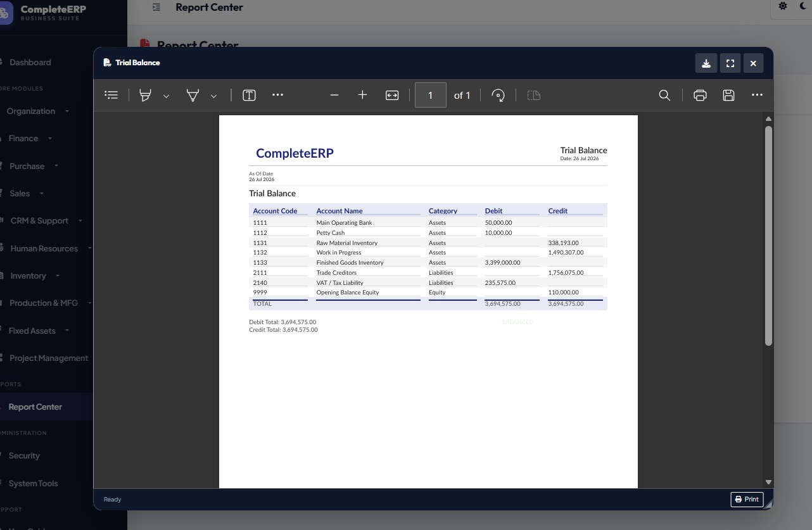Click the Work in Progress row name
This screenshot has height=530, width=812.
pyautogui.click(x=339, y=253)
